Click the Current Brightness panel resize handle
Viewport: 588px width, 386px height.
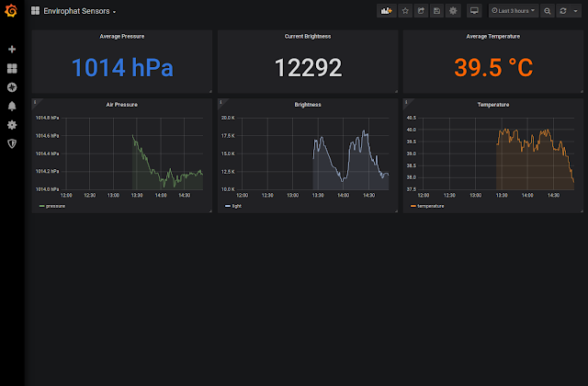point(396,91)
